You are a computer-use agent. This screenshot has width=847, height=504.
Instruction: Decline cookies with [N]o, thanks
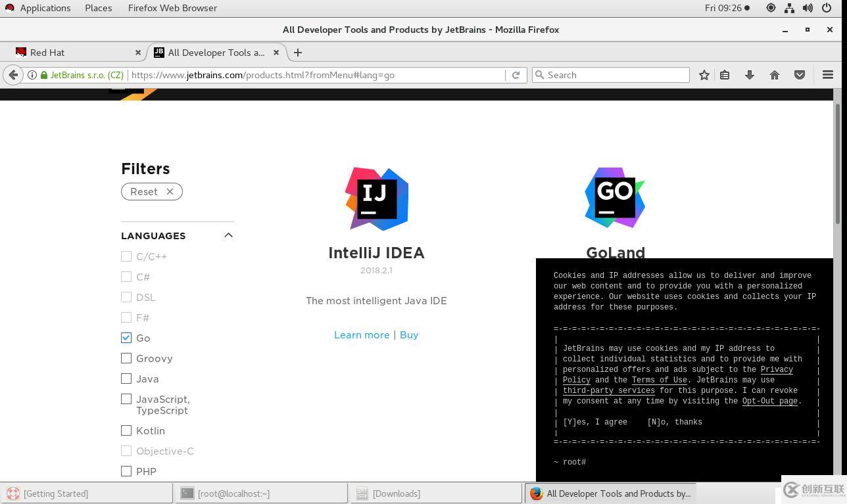tap(675, 422)
